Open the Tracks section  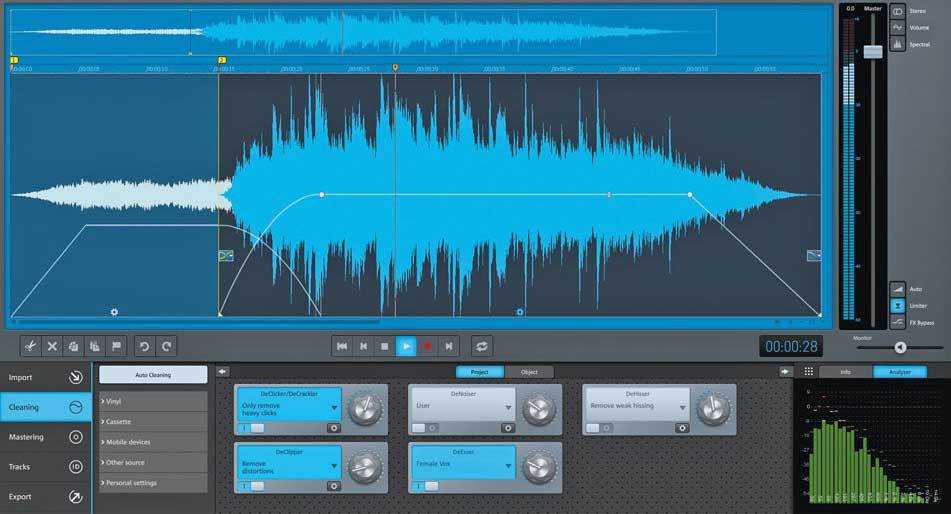coord(45,467)
